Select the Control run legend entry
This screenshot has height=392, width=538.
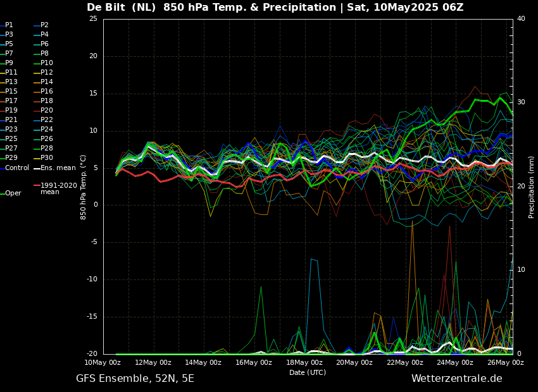(x=16, y=168)
